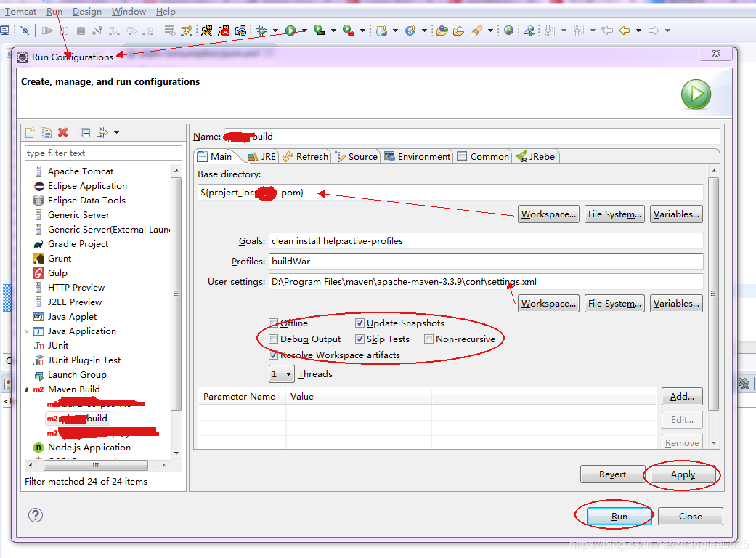Screen dimensions: 756x558
Task: Open the Debug toolbar dropdown arrow
Action: pyautogui.click(x=275, y=31)
